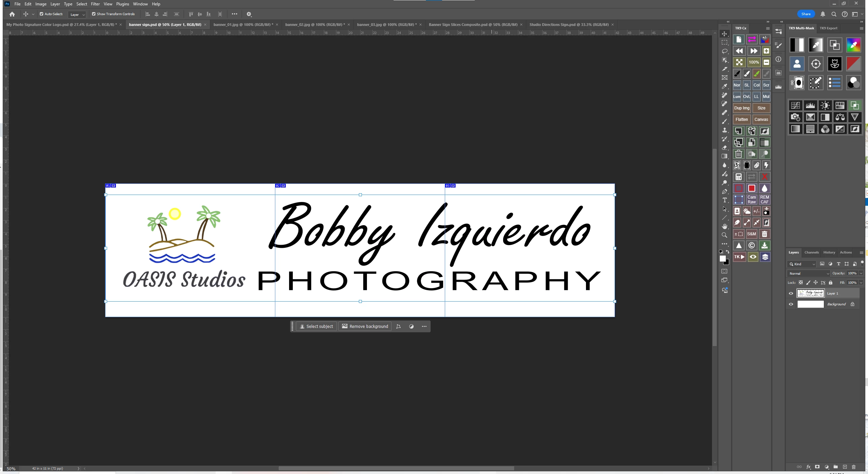Select the Lasso tool
The height and width of the screenshot is (474, 868).
coord(724,51)
